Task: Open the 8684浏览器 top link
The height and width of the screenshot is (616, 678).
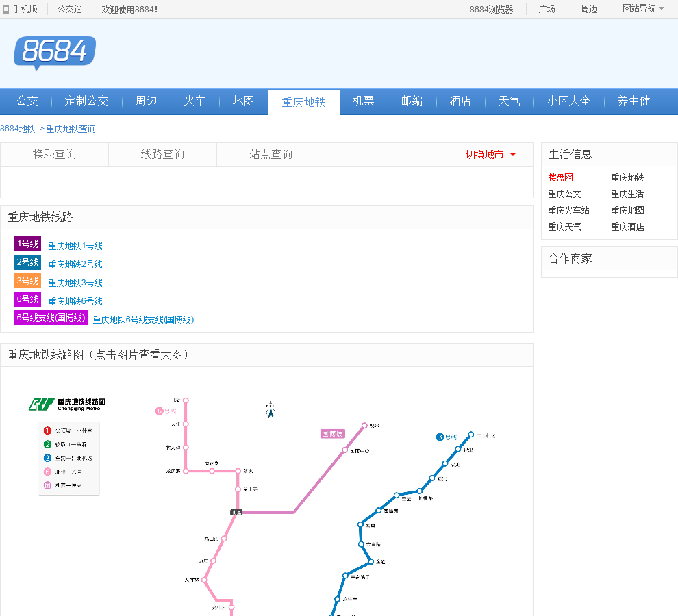Action: (491, 9)
